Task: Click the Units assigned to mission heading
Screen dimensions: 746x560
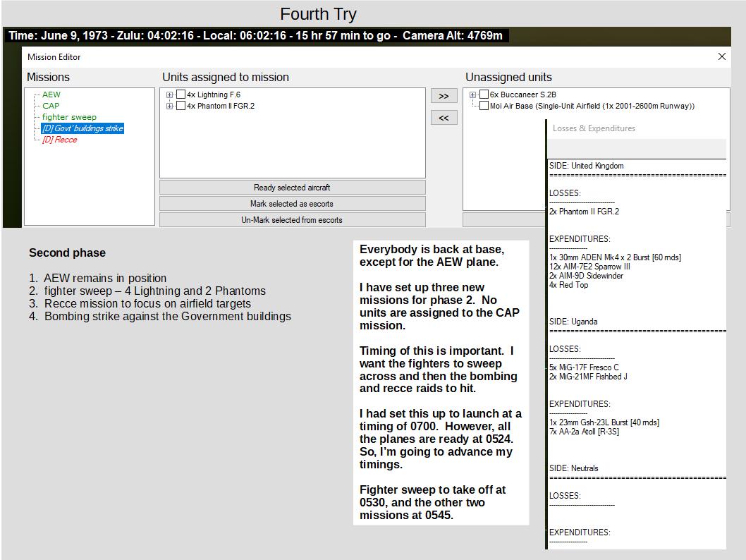Action: coord(226,77)
